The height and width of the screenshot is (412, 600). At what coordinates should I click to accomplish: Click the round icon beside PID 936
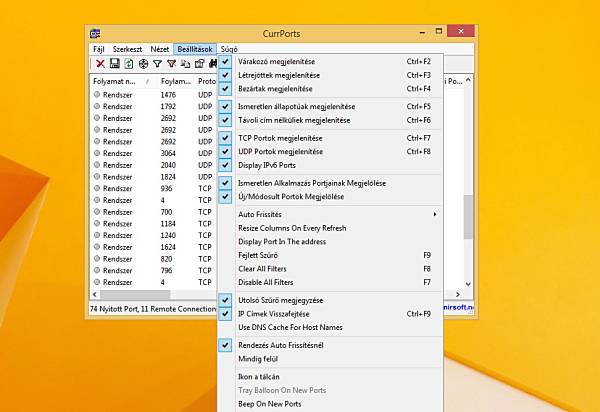[97, 188]
